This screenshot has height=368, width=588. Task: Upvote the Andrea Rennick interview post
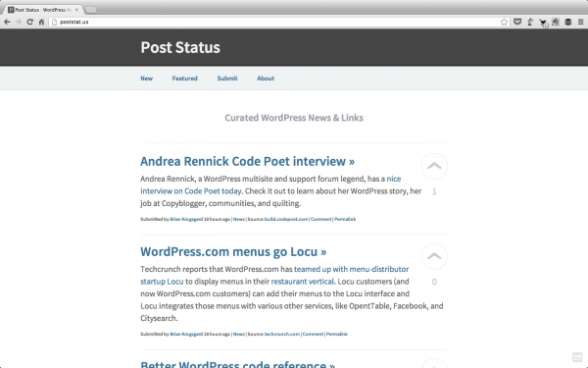(x=434, y=166)
